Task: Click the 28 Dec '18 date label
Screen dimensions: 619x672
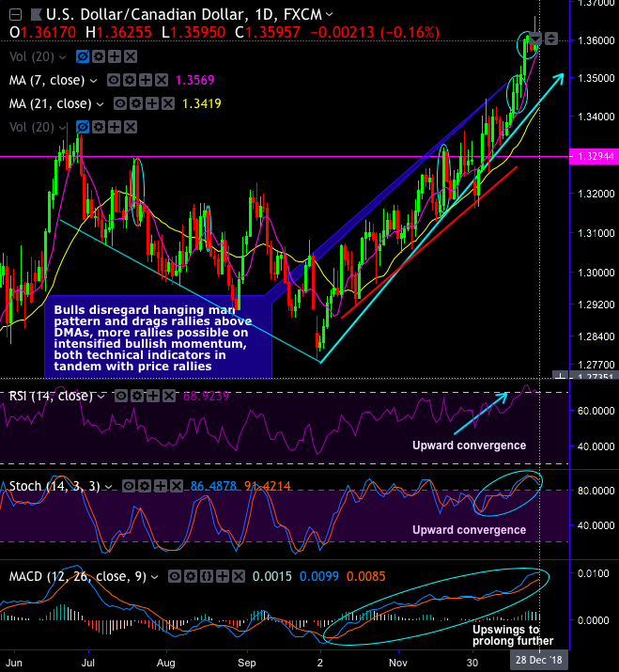Action: click(538, 660)
